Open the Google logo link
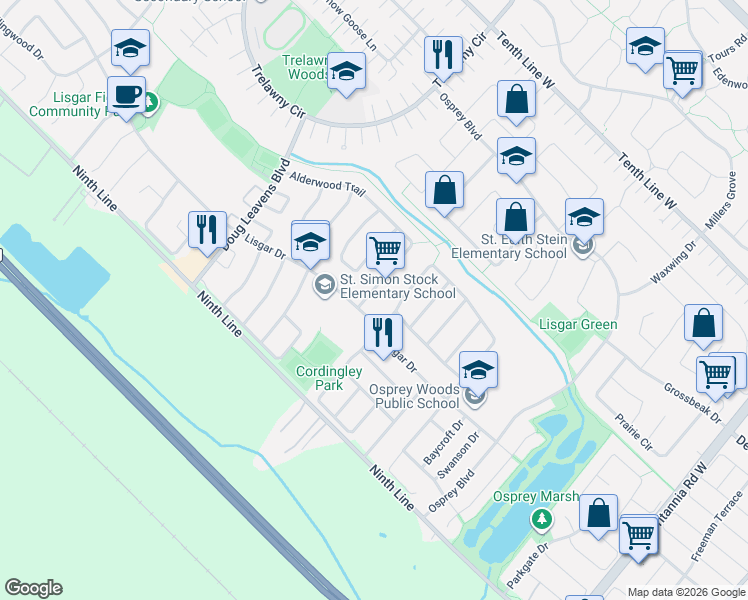 [33, 588]
